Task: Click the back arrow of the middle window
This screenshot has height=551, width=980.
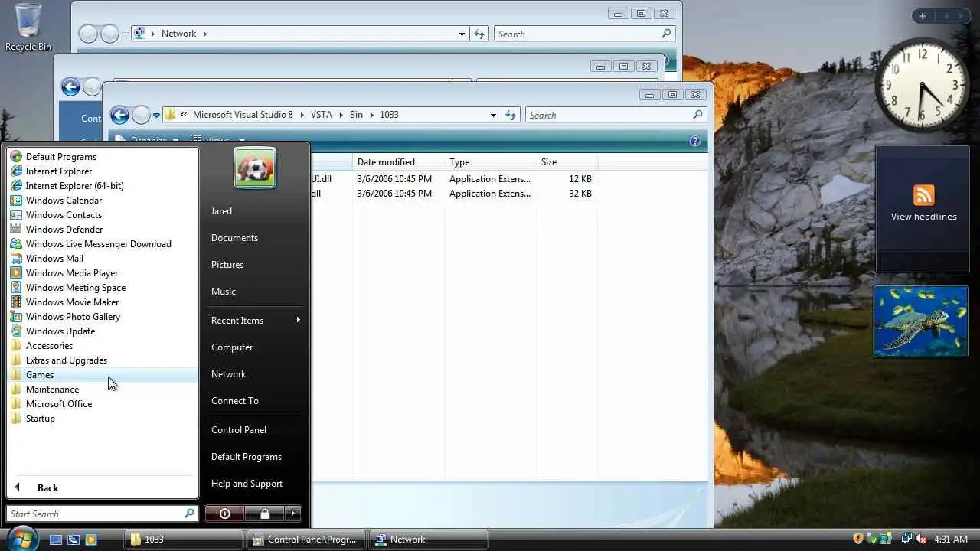Action: coord(70,86)
